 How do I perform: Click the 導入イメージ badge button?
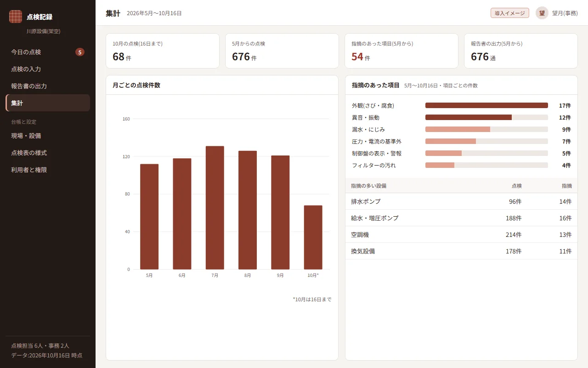click(x=510, y=13)
